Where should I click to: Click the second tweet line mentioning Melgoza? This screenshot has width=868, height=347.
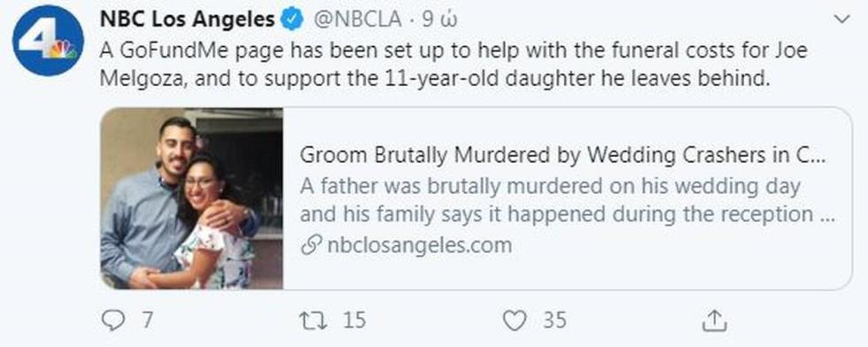435,79
